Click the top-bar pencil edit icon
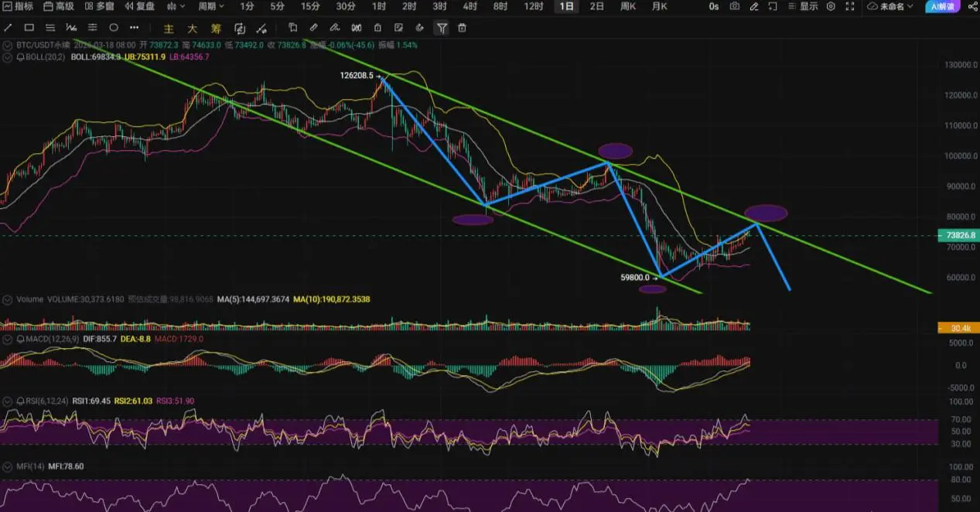The image size is (980, 512). tap(754, 6)
